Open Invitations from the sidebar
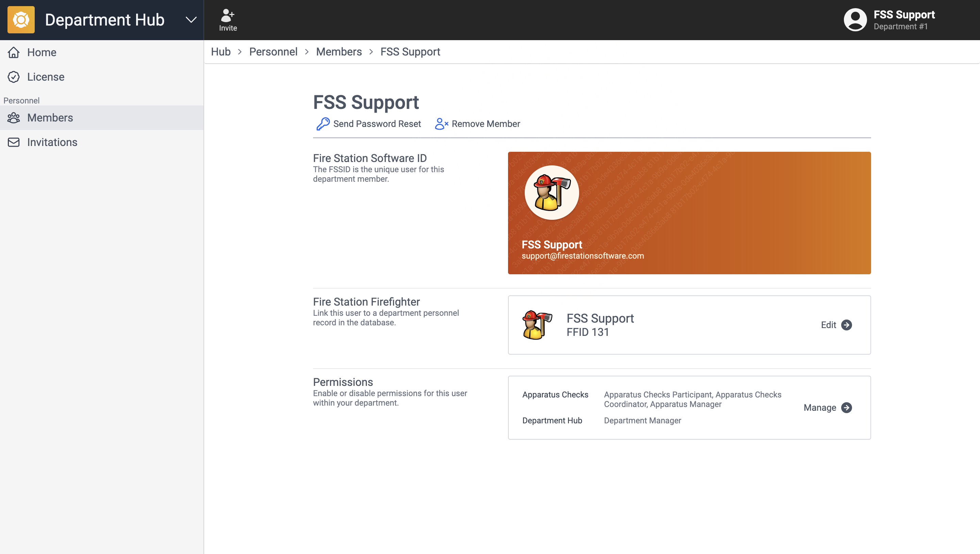 [52, 142]
